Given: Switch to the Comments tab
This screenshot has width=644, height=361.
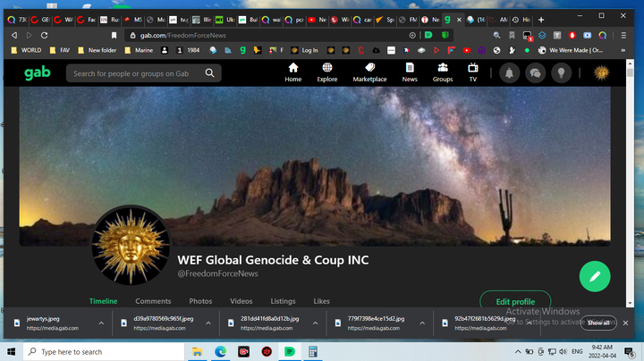Looking at the screenshot, I should coord(153,301).
